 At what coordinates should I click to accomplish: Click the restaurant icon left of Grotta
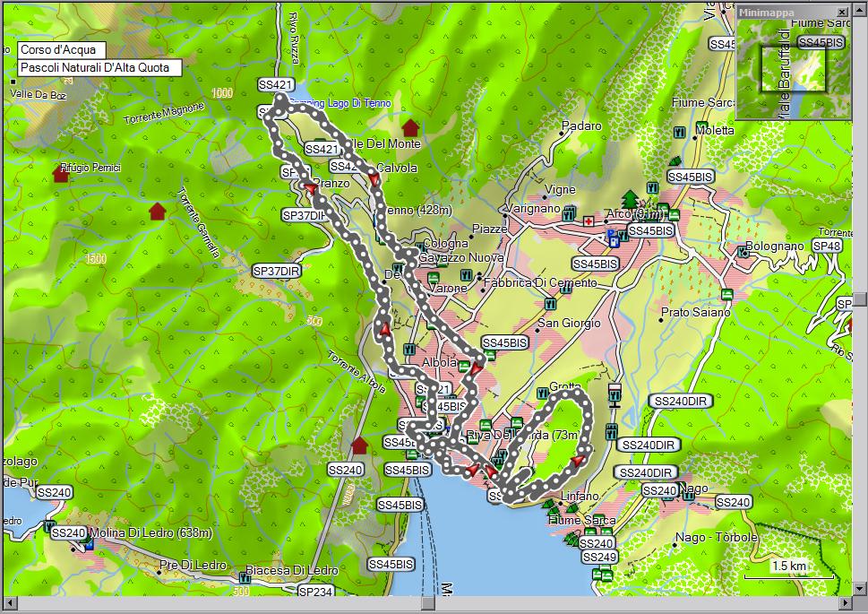click(x=543, y=393)
